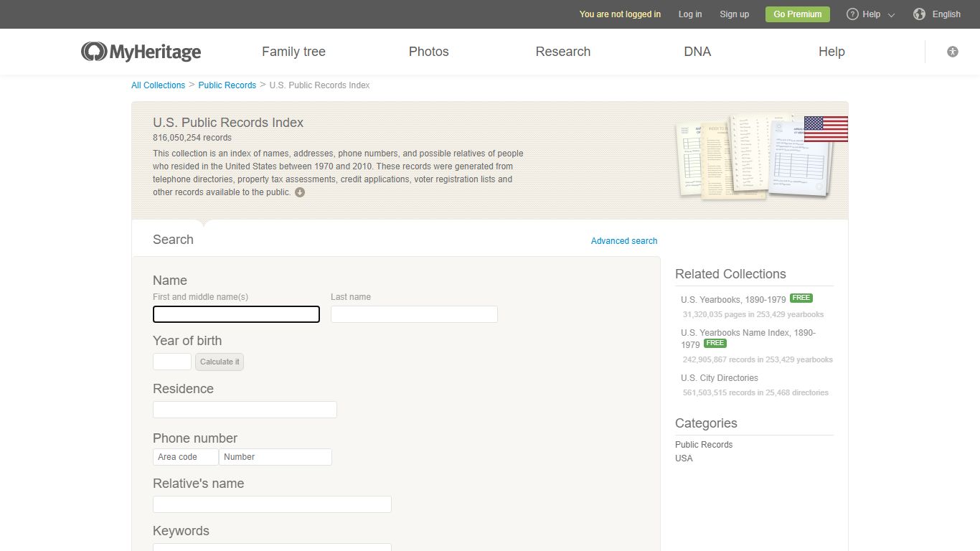Image resolution: width=980 pixels, height=551 pixels.
Task: Focus the Residence input field
Action: (245, 410)
